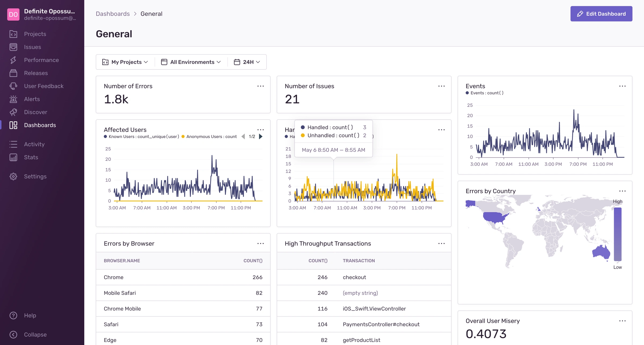This screenshot has height=345, width=644.
Task: Open the Help icon in the sidebar
Action: coord(13,316)
